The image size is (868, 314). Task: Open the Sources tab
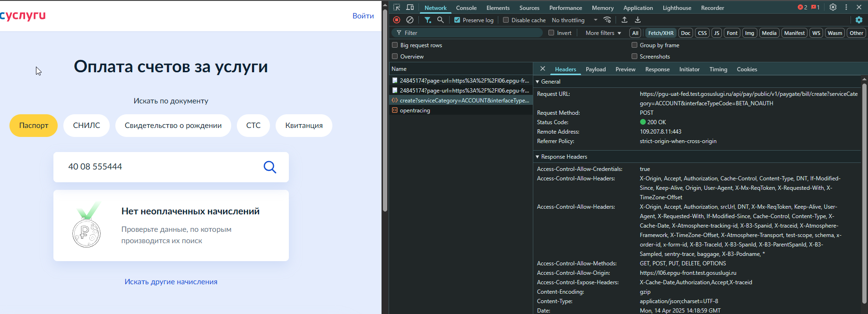coord(529,8)
